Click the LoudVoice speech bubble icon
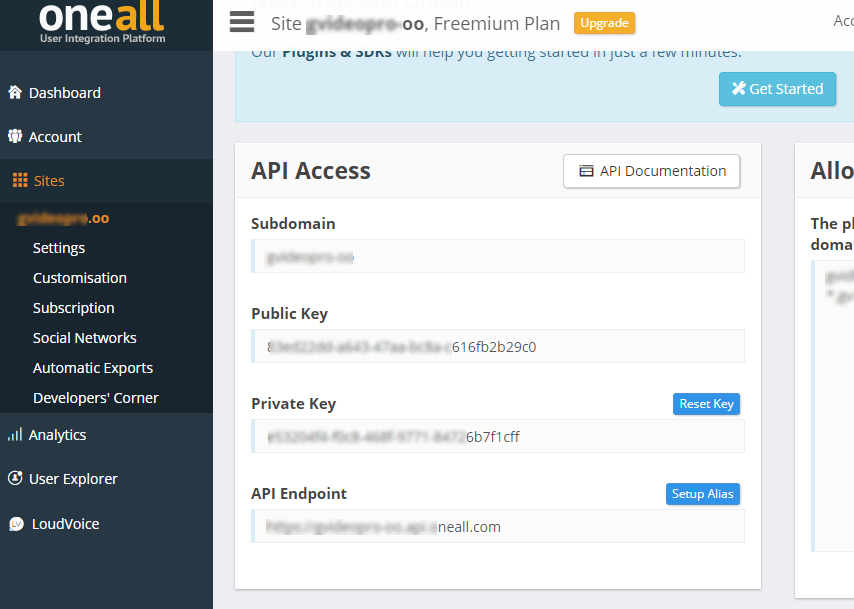Viewport: 854px width, 609px height. tap(16, 524)
